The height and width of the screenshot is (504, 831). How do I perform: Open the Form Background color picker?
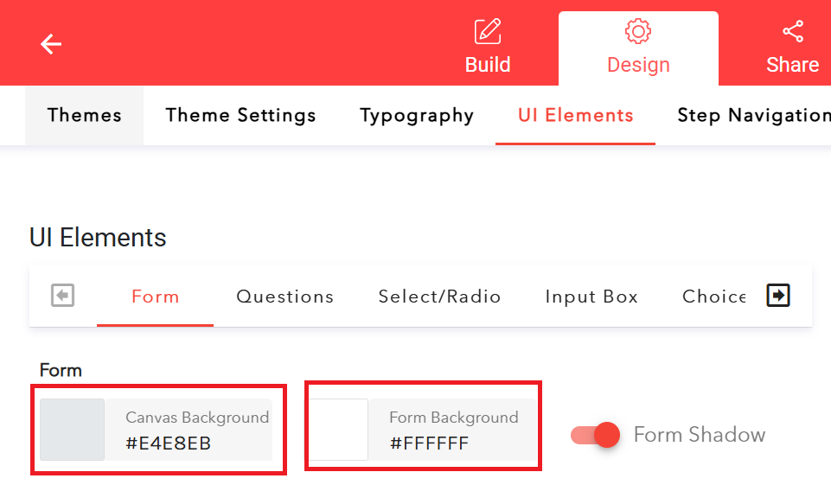338,429
